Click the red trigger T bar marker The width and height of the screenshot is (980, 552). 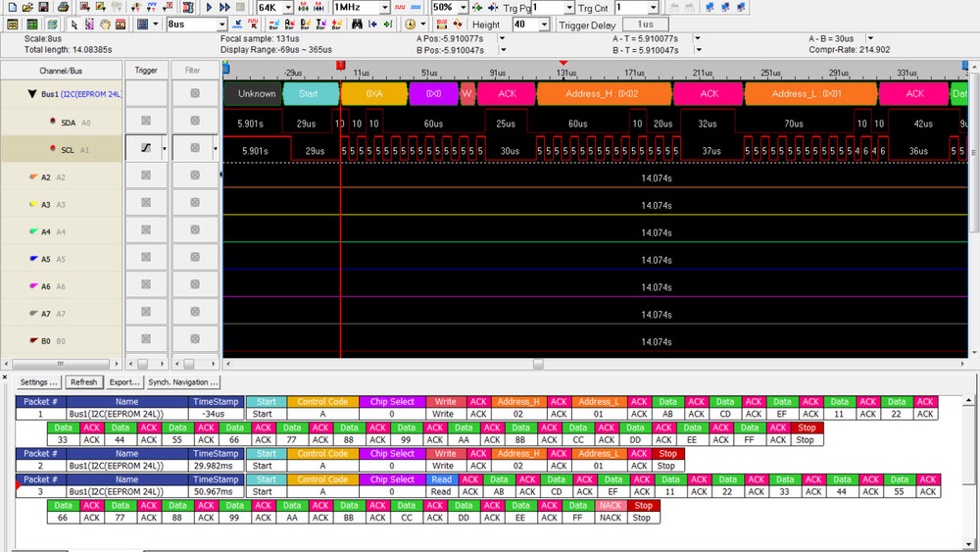(x=341, y=65)
